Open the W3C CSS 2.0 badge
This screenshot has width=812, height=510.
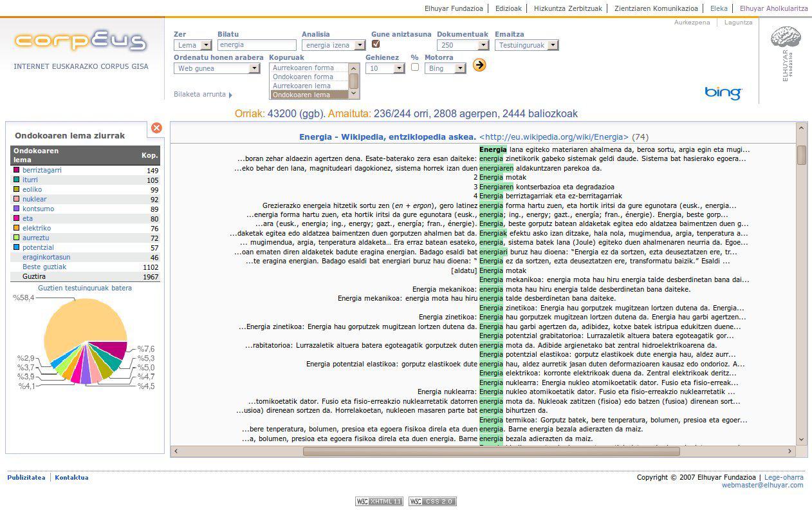(432, 502)
